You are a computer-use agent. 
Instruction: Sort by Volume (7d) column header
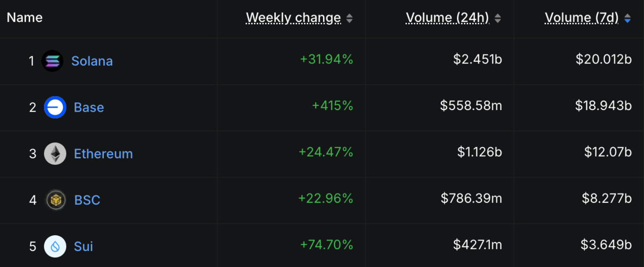coord(581,18)
